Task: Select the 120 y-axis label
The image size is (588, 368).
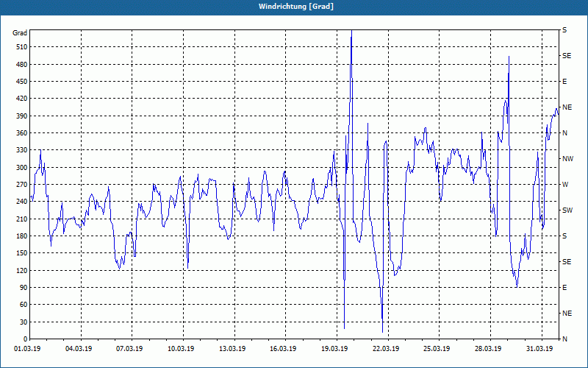Action: coord(22,270)
